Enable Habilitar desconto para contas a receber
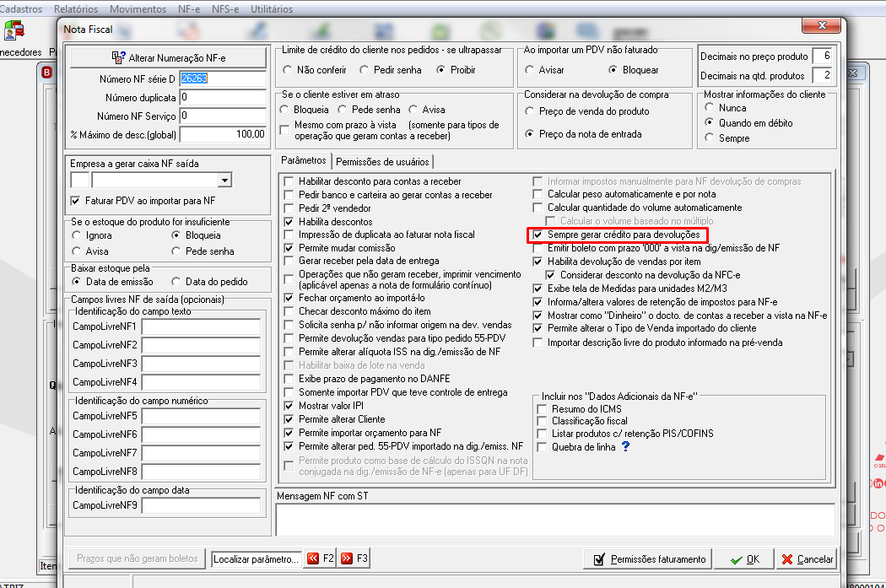886x588 pixels. [x=289, y=181]
